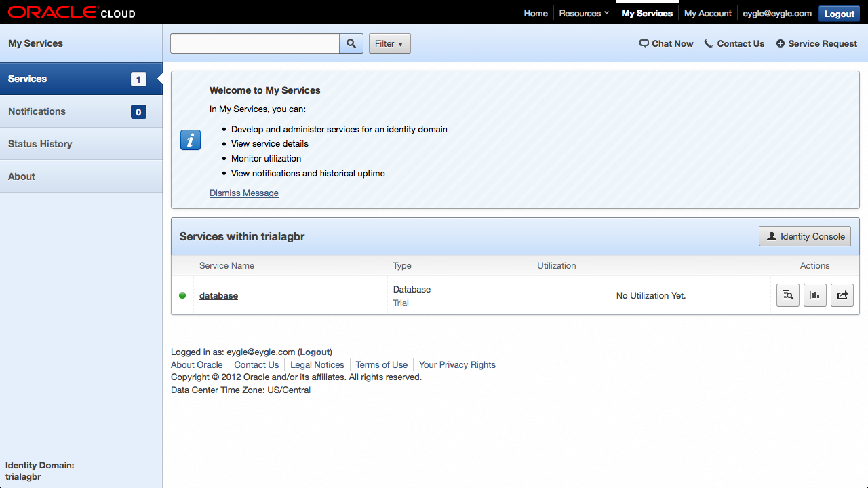Expand the Filter dropdown
Image resolution: width=868 pixels, height=488 pixels.
pos(389,43)
